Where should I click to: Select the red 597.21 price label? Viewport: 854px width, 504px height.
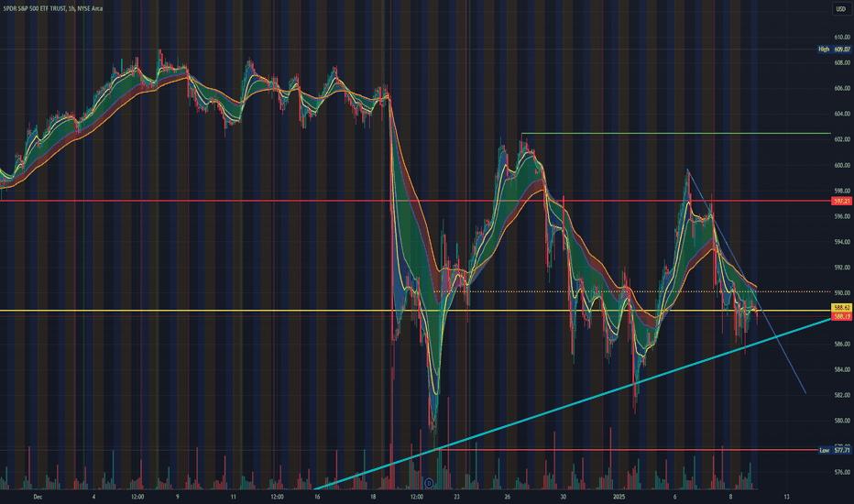coord(841,201)
